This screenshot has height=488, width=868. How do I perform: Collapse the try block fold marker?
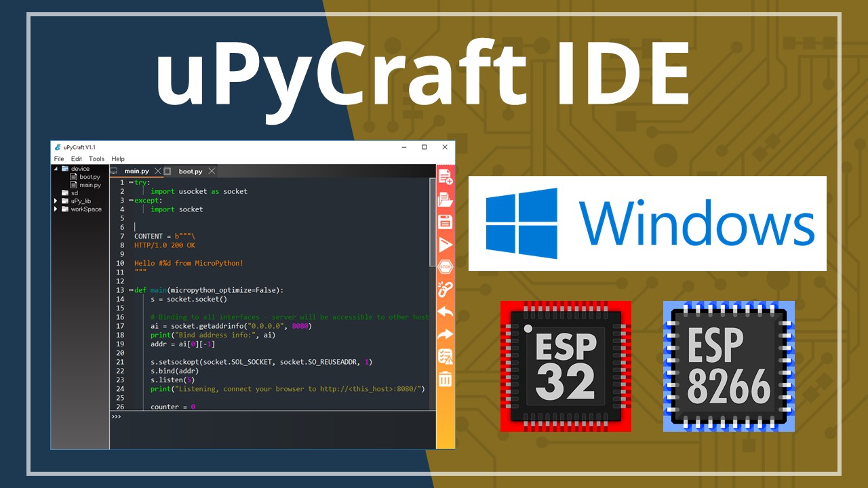tap(131, 182)
